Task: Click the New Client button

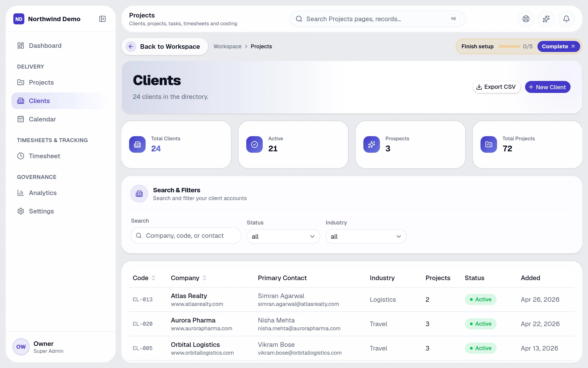Action: (x=547, y=87)
